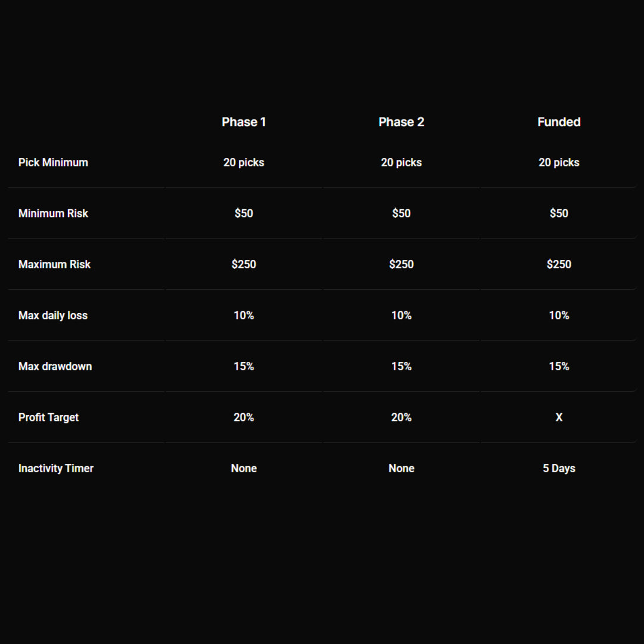This screenshot has width=644, height=644.
Task: Click Phase 1 inactivity timer None
Action: point(243,468)
